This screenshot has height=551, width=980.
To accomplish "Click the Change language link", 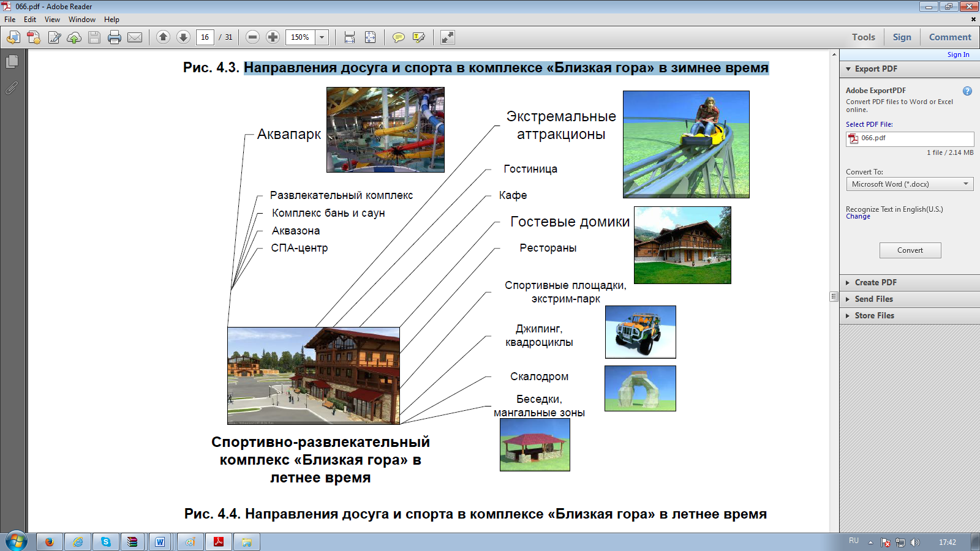I will coord(858,217).
